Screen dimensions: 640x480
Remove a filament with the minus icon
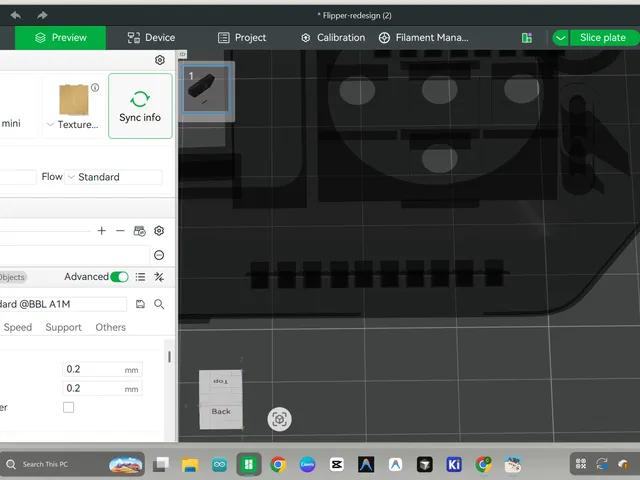coord(120,231)
